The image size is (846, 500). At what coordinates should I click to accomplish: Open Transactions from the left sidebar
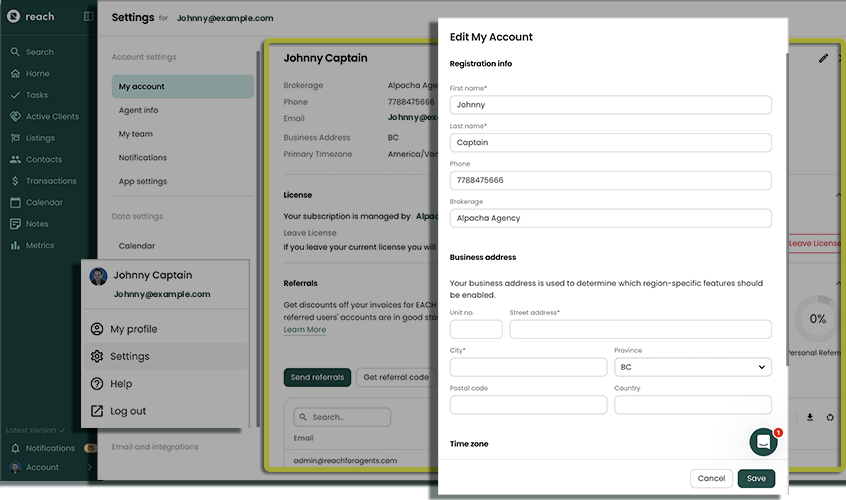tap(50, 181)
